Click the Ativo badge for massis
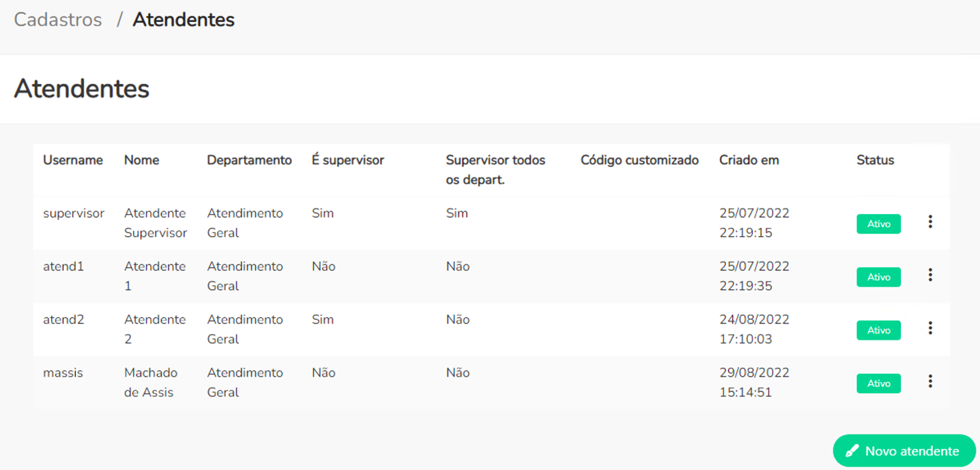This screenshot has width=980, height=470. click(878, 383)
